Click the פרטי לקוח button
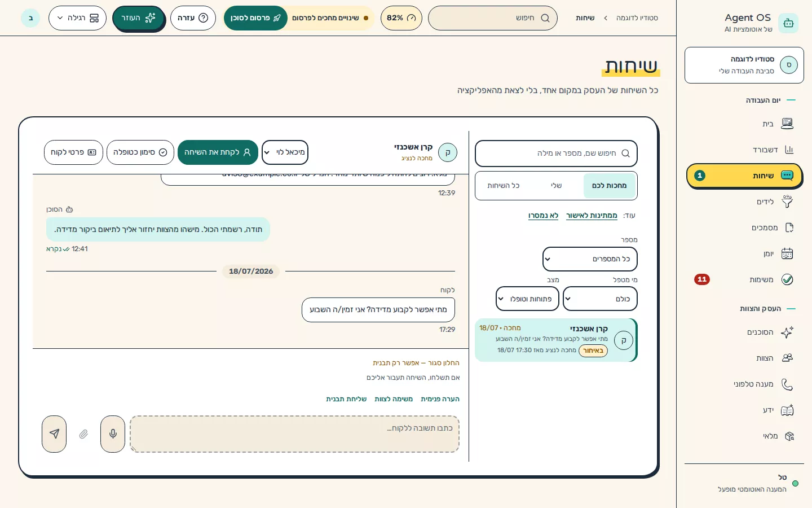 click(x=73, y=152)
